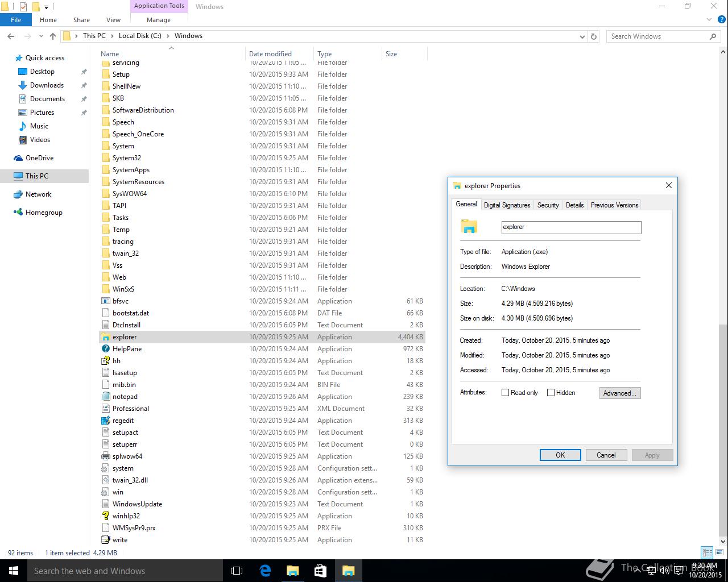Open the address bar history dropdown

click(582, 36)
